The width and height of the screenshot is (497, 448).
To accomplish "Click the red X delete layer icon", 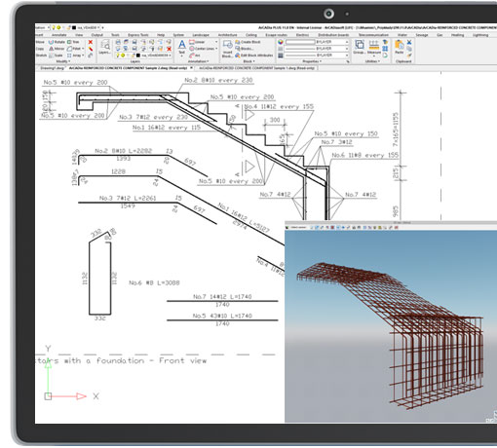I will [169, 49].
